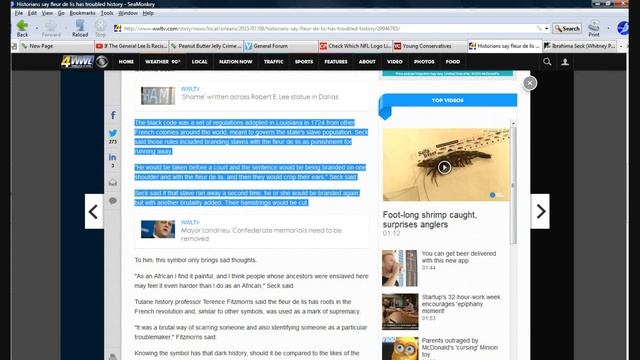Open TRAFFIC section
Viewport: 640px width, 360px height.
pos(273,62)
